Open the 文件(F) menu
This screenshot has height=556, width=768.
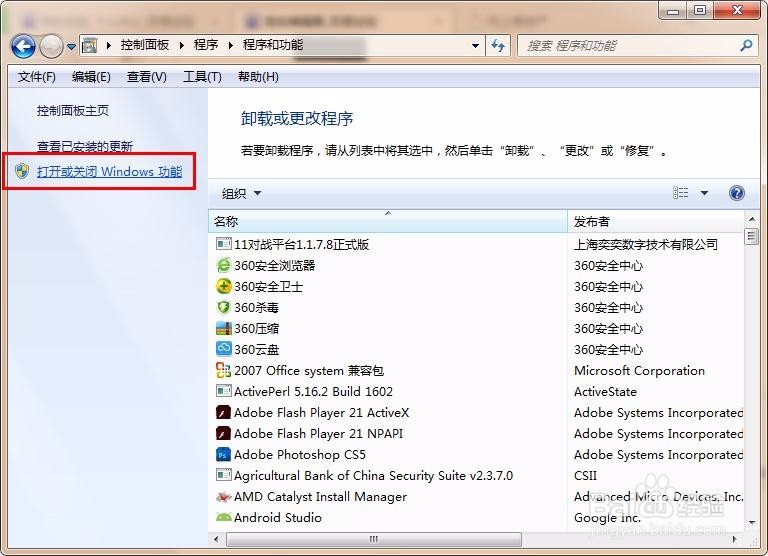[x=37, y=77]
